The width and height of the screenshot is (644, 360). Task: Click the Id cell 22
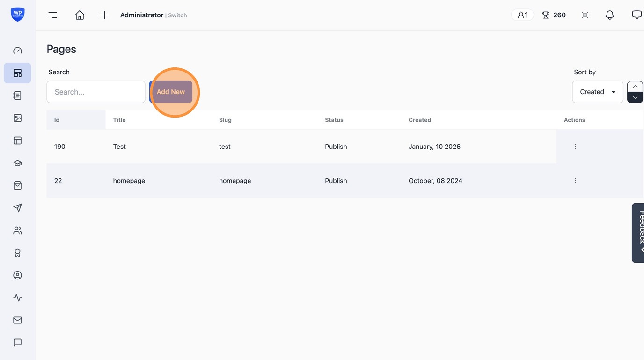coord(58,181)
